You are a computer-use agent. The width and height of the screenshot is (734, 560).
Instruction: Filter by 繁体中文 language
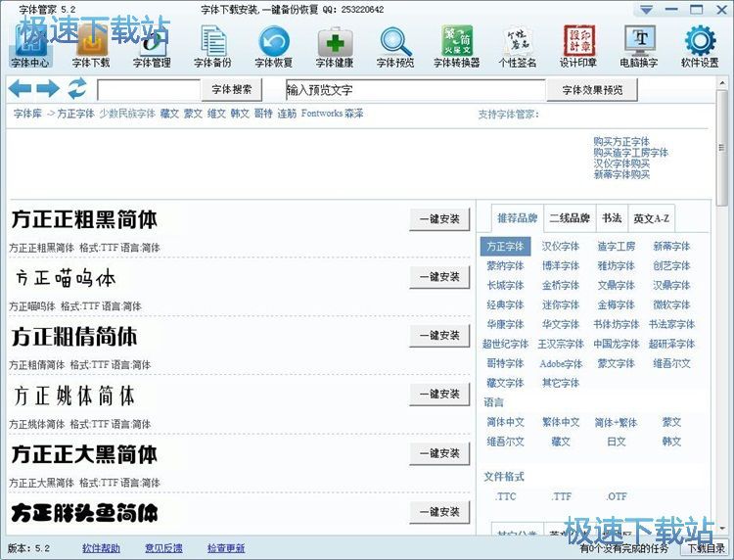561,422
